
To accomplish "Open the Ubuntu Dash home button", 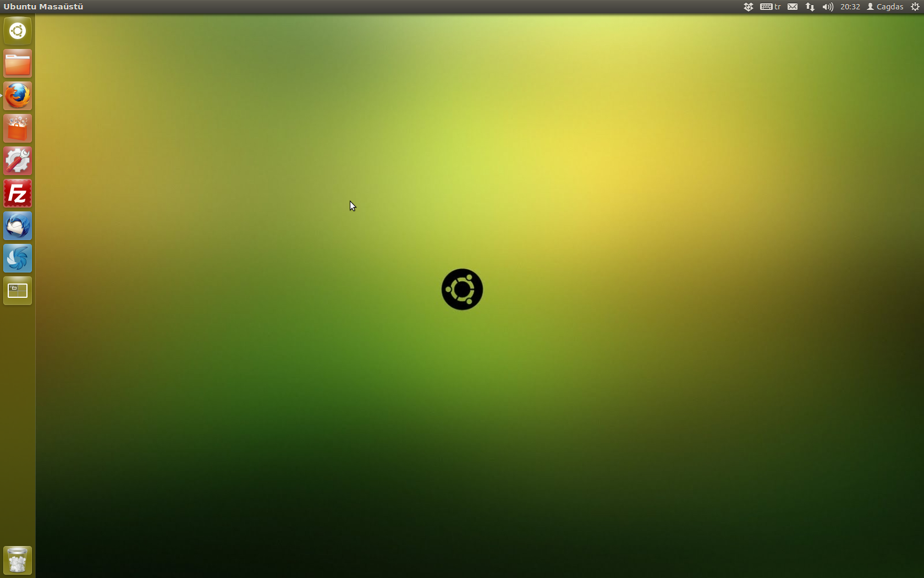I will click(x=18, y=31).
